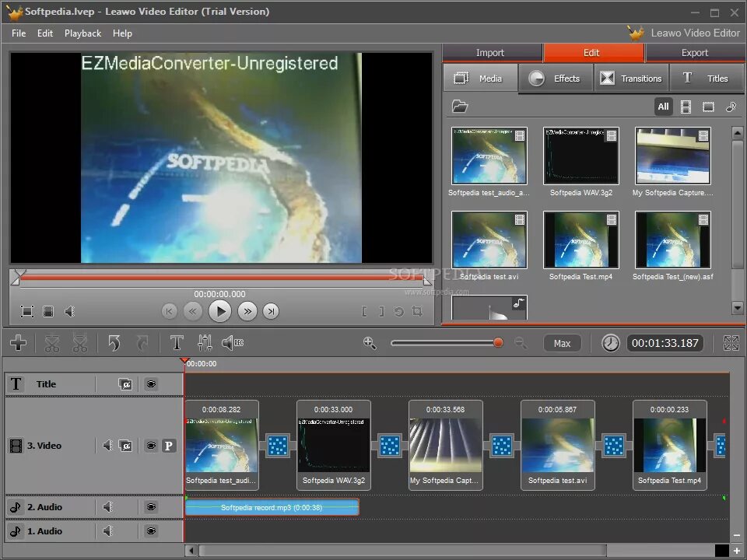Open the Transitions panel button

click(x=631, y=78)
